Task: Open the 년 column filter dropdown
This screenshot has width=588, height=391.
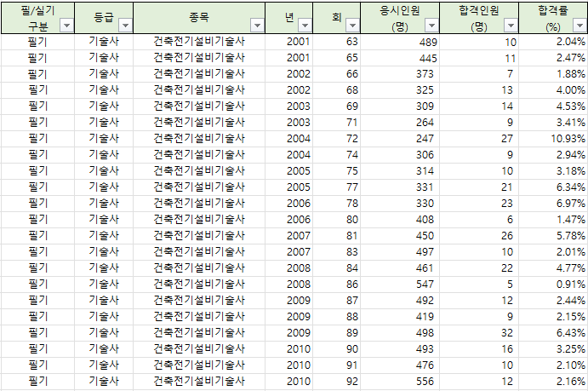Action: 305,26
